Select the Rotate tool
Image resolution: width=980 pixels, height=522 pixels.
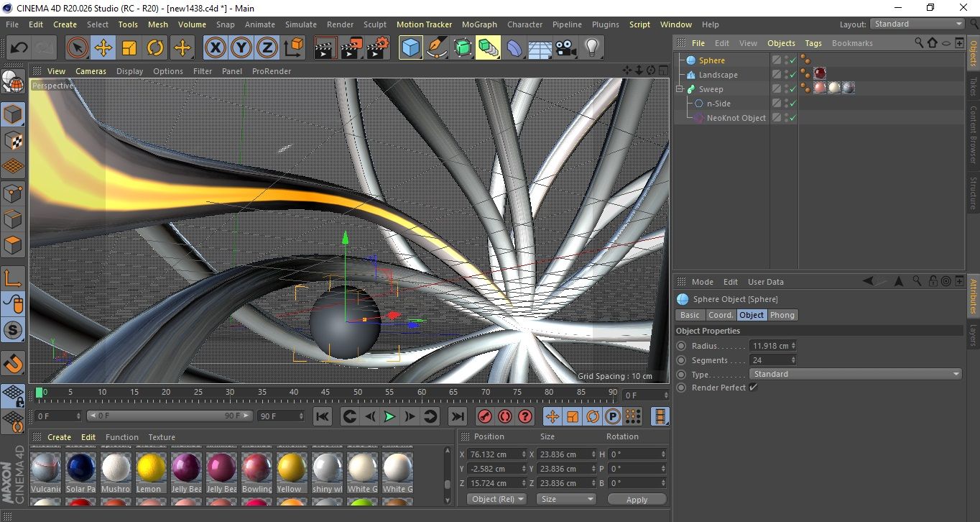coord(155,48)
